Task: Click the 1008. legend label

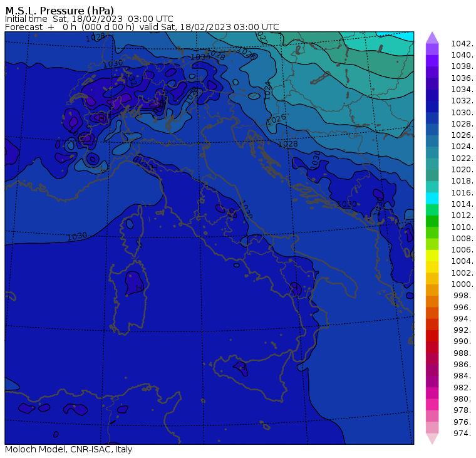Action: [462, 239]
